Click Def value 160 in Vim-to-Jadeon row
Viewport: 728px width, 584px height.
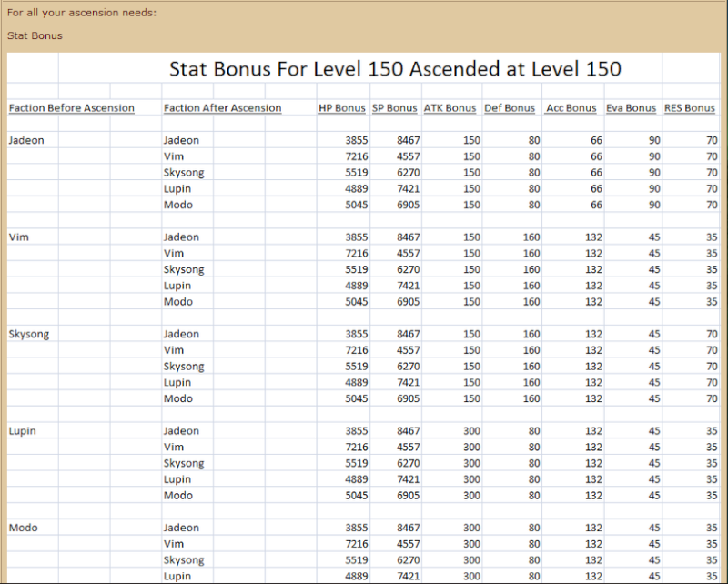pos(531,237)
